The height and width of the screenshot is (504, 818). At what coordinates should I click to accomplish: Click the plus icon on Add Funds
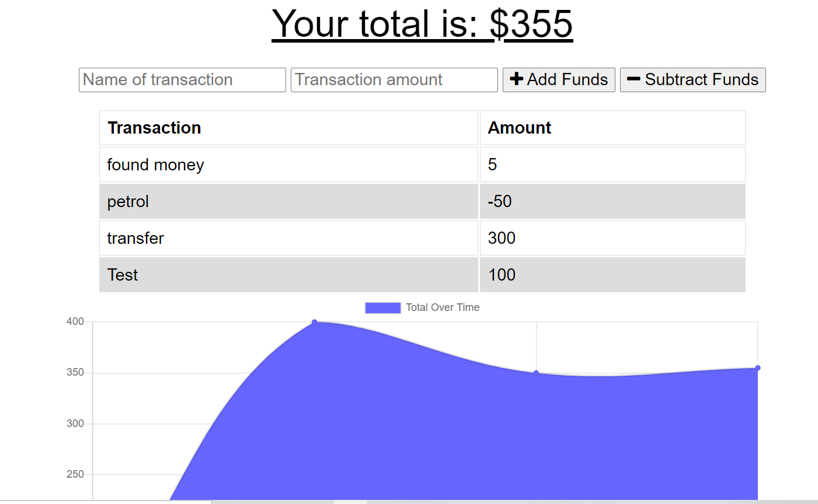517,79
